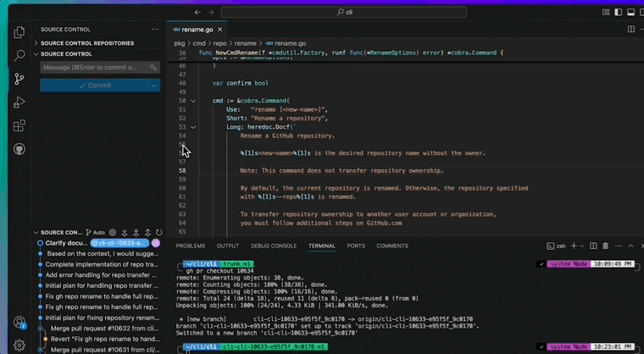Maximize panel size with caret
Image resolution: width=644 pixels, height=354 pixels.
pos(630,246)
